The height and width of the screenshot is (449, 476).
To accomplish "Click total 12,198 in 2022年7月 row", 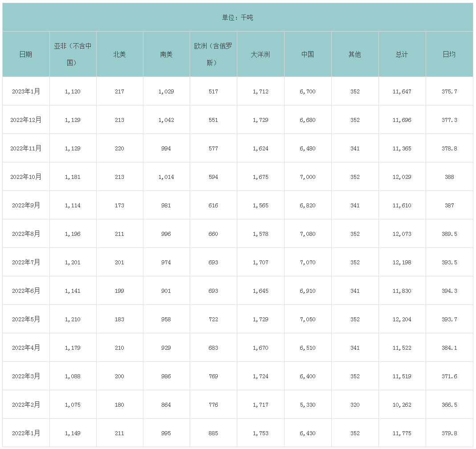I will point(402,262).
